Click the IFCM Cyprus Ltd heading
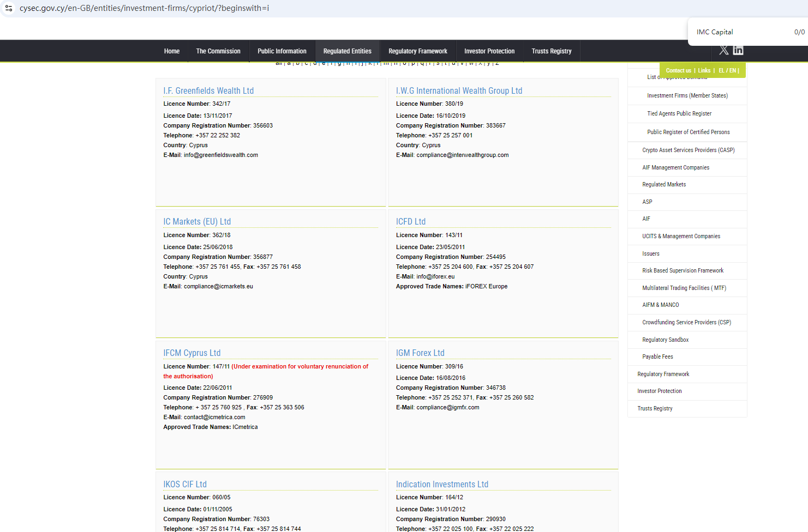 coord(191,353)
